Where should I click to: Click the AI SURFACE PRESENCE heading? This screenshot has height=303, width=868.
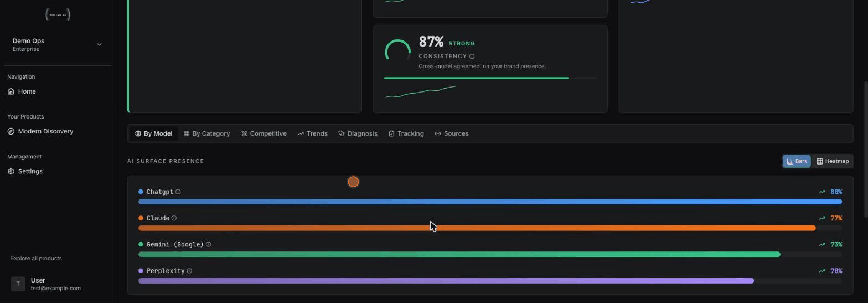(x=166, y=161)
